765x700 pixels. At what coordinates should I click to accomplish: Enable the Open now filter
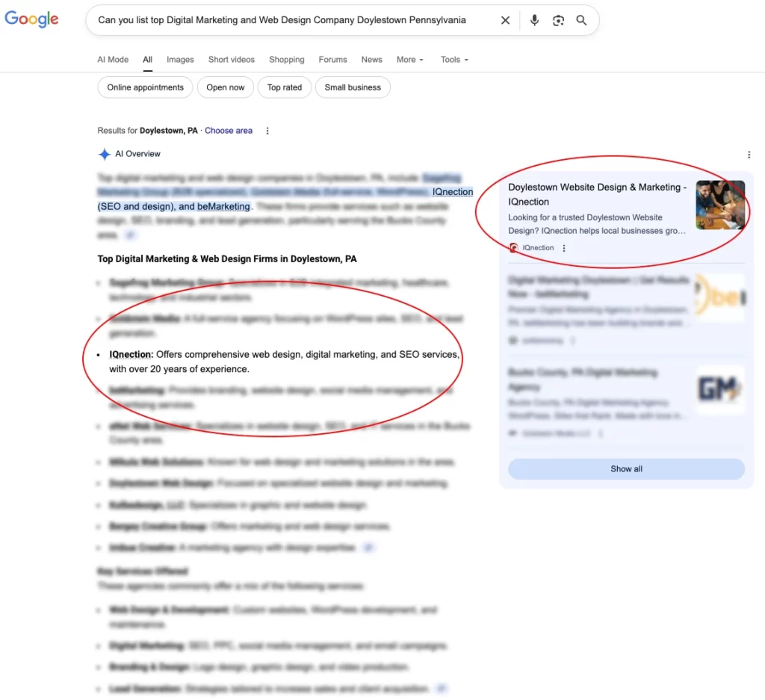pyautogui.click(x=225, y=87)
